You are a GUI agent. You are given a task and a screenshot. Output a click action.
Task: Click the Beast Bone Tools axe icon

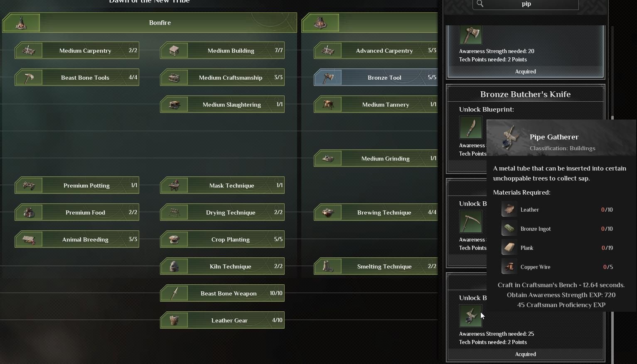[29, 78]
